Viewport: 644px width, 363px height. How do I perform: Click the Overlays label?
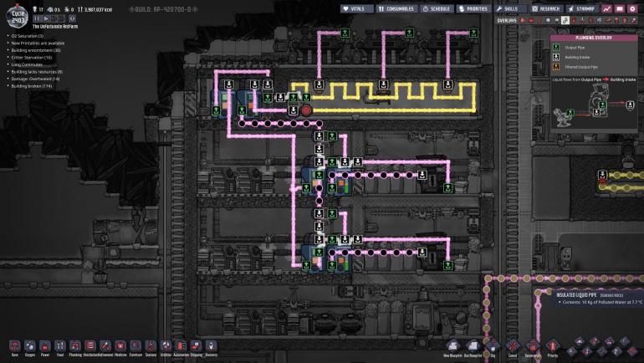click(x=506, y=21)
